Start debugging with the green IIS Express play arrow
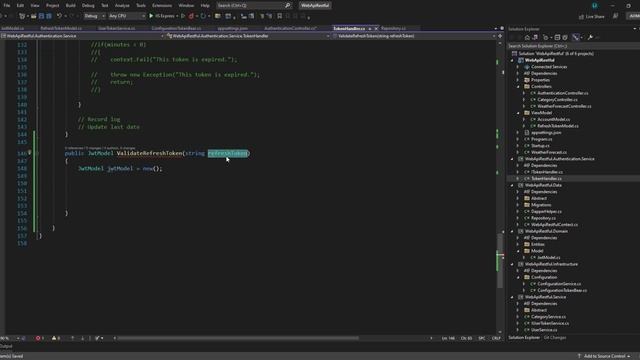Image resolution: width=640 pixels, height=360 pixels. click(x=151, y=16)
